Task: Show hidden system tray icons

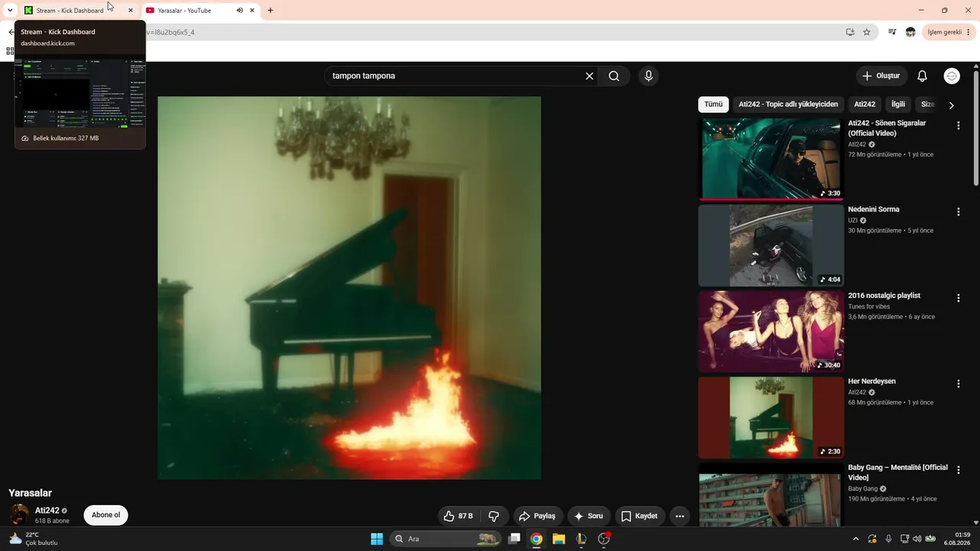Action: (856, 539)
